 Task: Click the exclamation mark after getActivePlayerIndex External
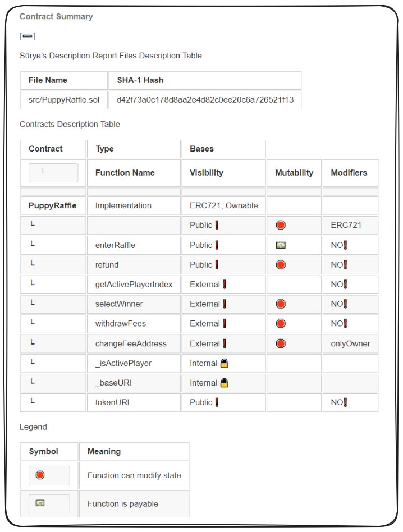pyautogui.click(x=225, y=285)
